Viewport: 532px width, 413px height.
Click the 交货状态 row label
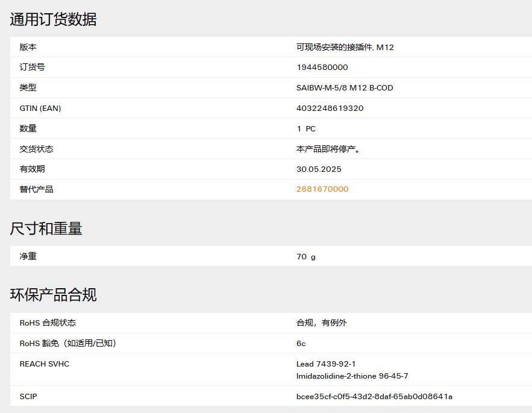pyautogui.click(x=36, y=149)
